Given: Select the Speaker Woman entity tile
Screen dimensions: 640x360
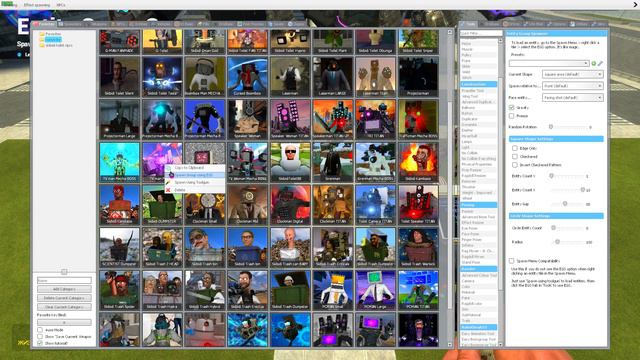Looking at the screenshot, I should pos(247,119).
